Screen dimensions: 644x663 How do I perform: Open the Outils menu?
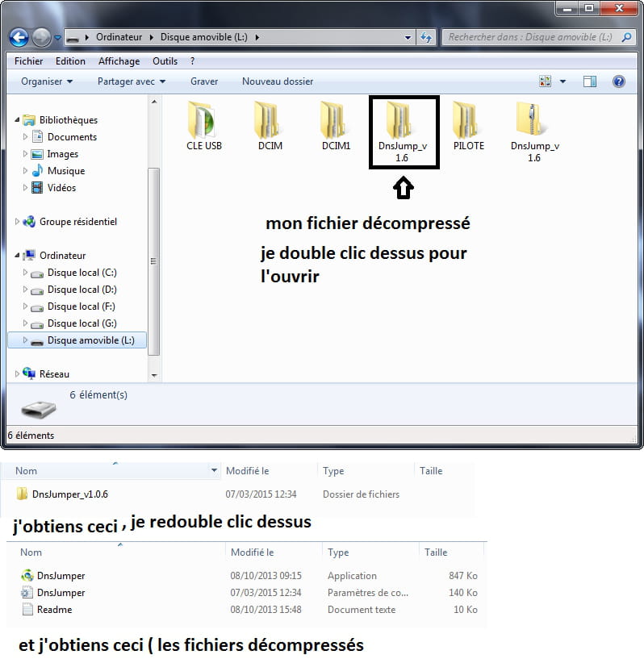point(165,61)
